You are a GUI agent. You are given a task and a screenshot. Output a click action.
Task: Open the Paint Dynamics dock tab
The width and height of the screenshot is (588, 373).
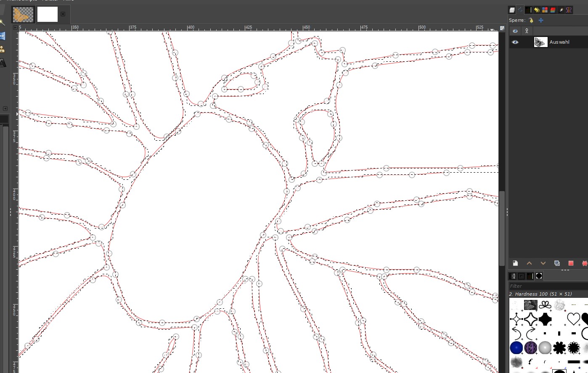[561, 10]
